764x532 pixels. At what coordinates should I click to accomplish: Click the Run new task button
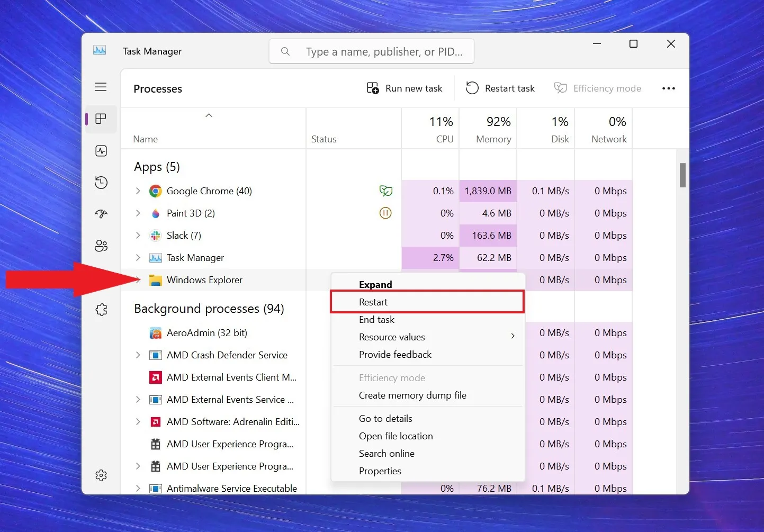pos(405,88)
